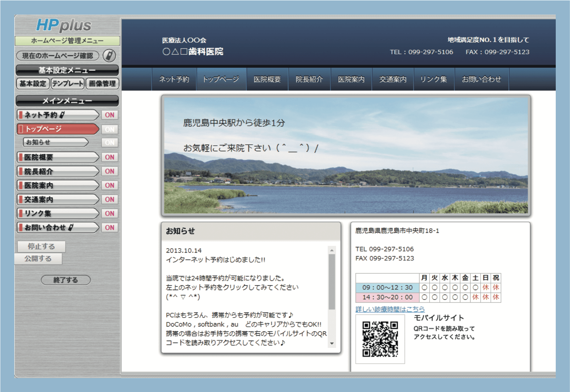
Task: Click the mobile site QR code
Action: [x=380, y=339]
